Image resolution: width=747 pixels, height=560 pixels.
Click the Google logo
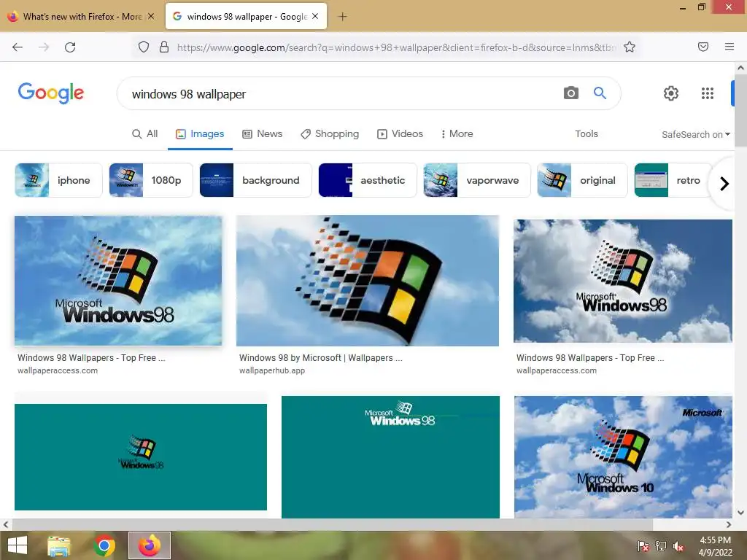[51, 93]
